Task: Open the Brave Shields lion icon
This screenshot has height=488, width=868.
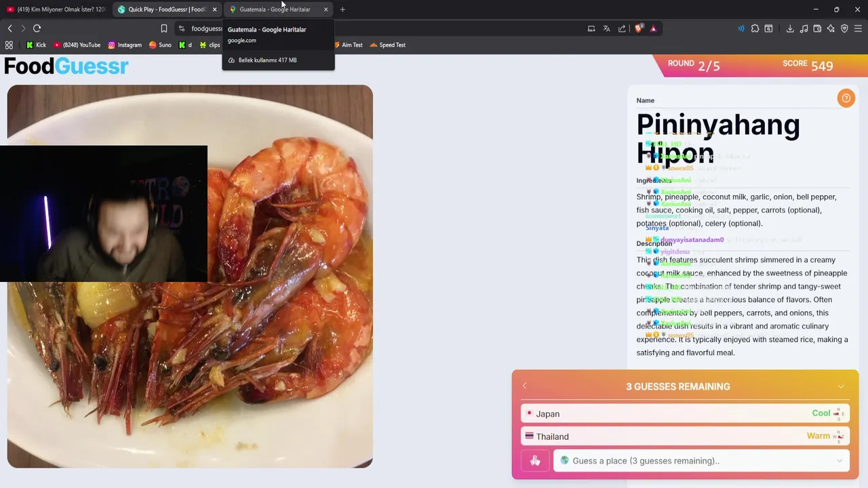Action: pos(638,28)
